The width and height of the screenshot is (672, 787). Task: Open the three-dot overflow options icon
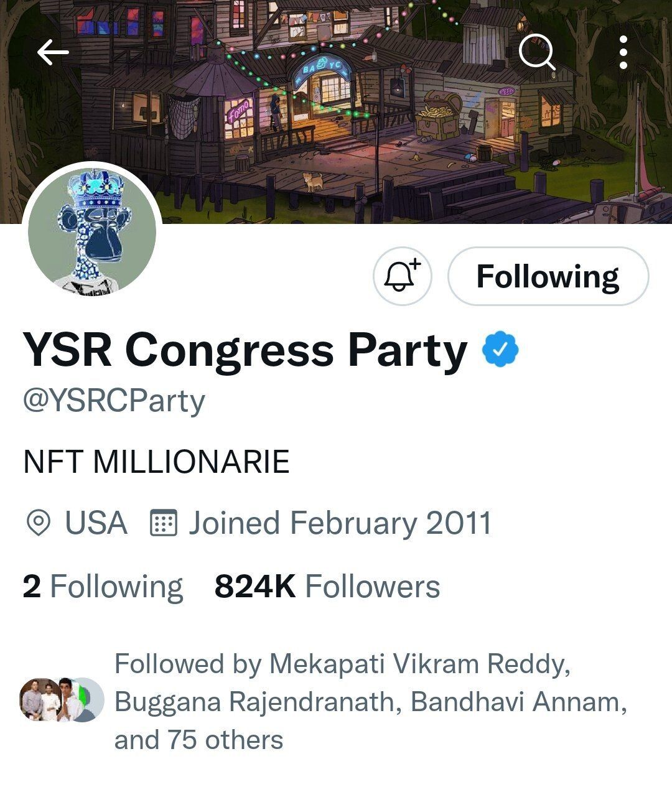point(625,52)
